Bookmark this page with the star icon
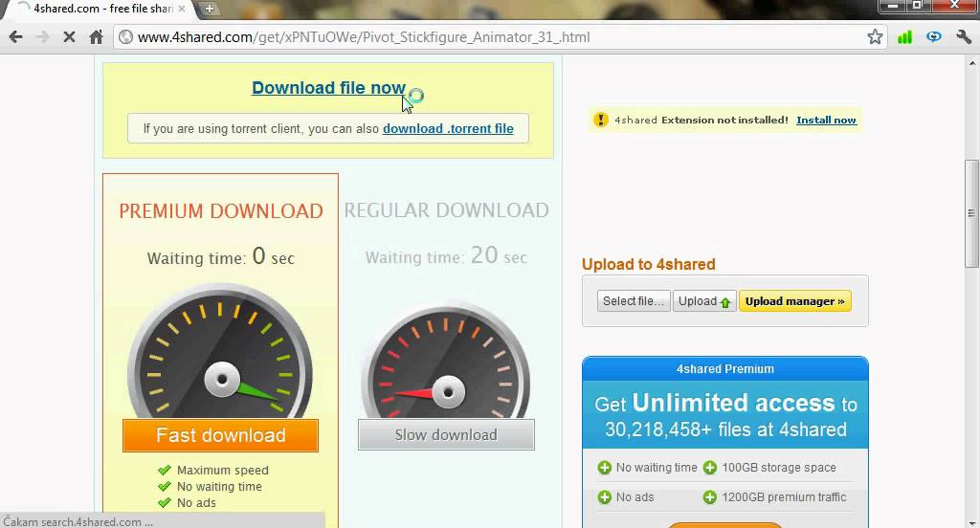This screenshot has width=980, height=528. point(875,37)
